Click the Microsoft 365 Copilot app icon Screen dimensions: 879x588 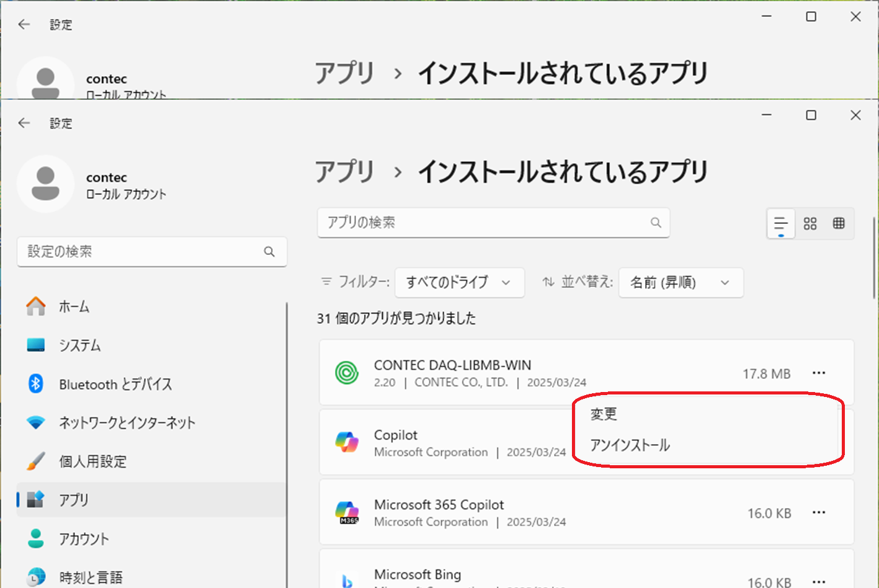pos(347,513)
